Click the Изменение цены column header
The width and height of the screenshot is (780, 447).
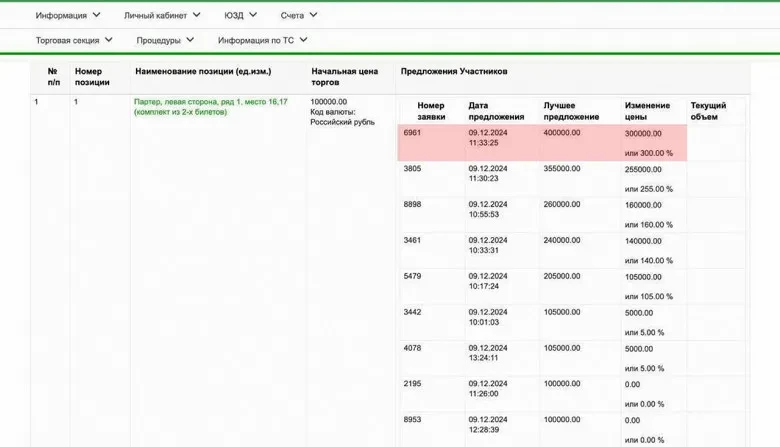(649, 110)
